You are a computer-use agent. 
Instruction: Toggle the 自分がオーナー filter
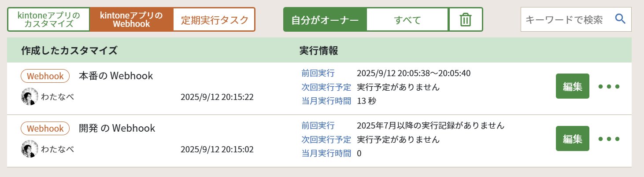(325, 19)
